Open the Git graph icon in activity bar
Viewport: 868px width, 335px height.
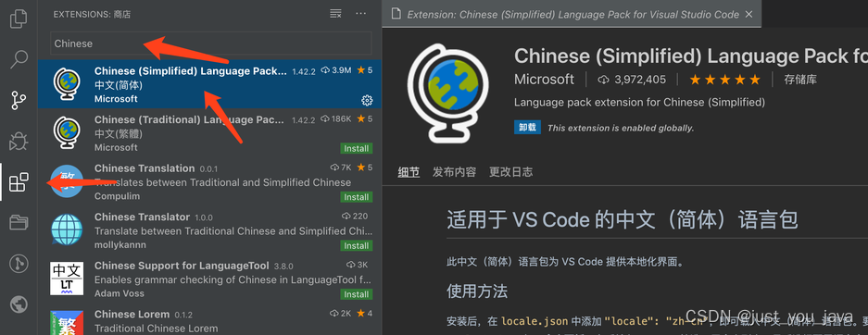[19, 263]
